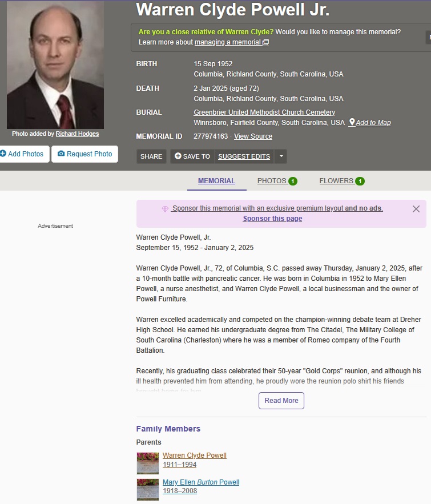Open Mary Ellen Burton Powell's memorial link
Image resolution: width=431 pixels, height=504 pixels.
[x=201, y=482]
